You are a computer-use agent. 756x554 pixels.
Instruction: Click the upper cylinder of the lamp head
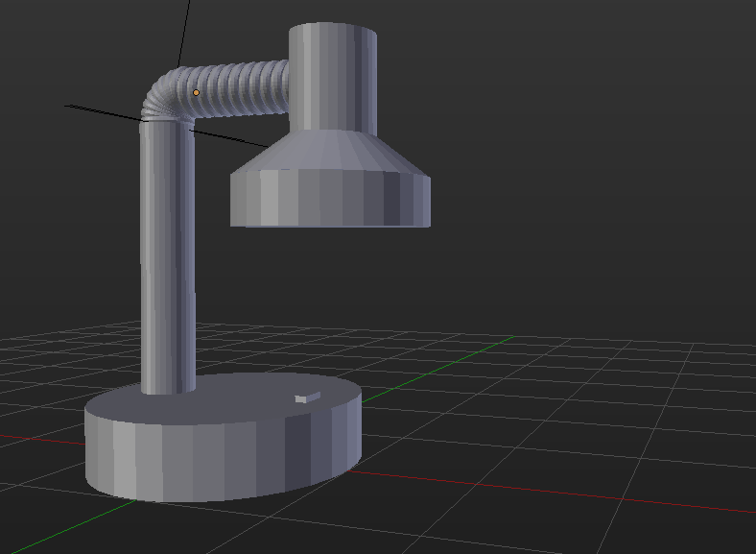pos(333,77)
